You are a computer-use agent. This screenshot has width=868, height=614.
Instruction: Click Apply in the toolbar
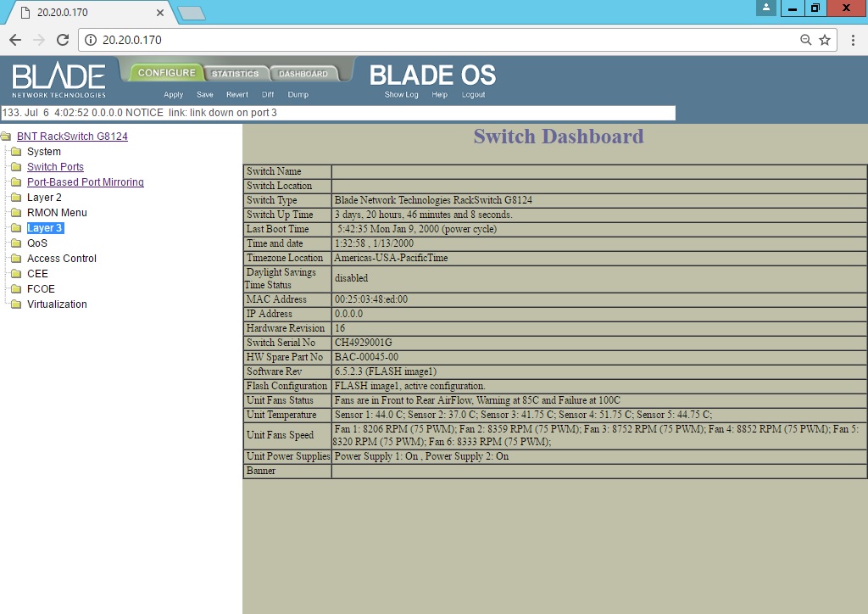173,95
